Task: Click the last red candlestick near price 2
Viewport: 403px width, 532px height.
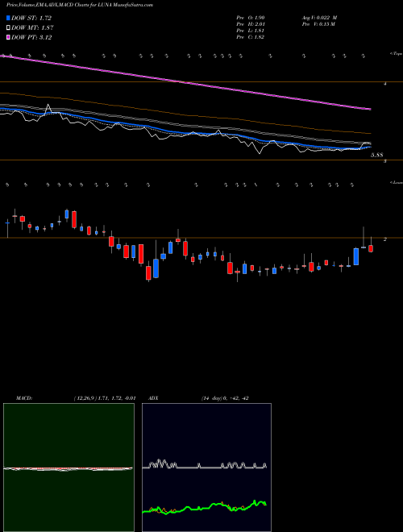Action: [x=371, y=248]
